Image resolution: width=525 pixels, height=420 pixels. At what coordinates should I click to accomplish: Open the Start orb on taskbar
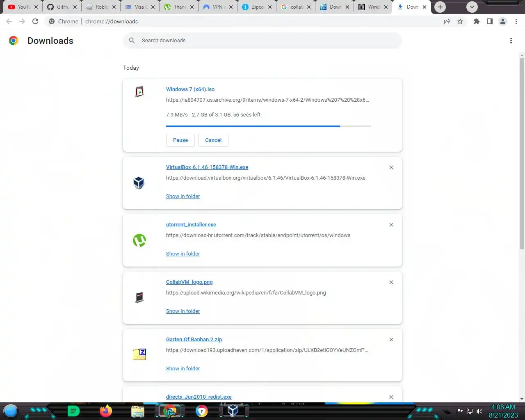point(11,411)
